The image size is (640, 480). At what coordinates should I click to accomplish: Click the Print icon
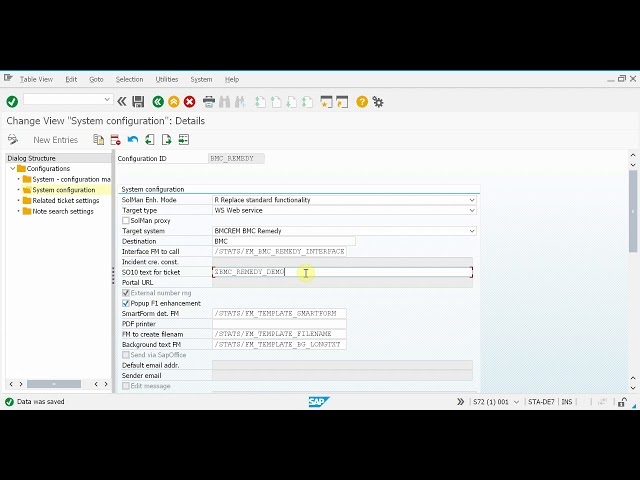(x=209, y=102)
